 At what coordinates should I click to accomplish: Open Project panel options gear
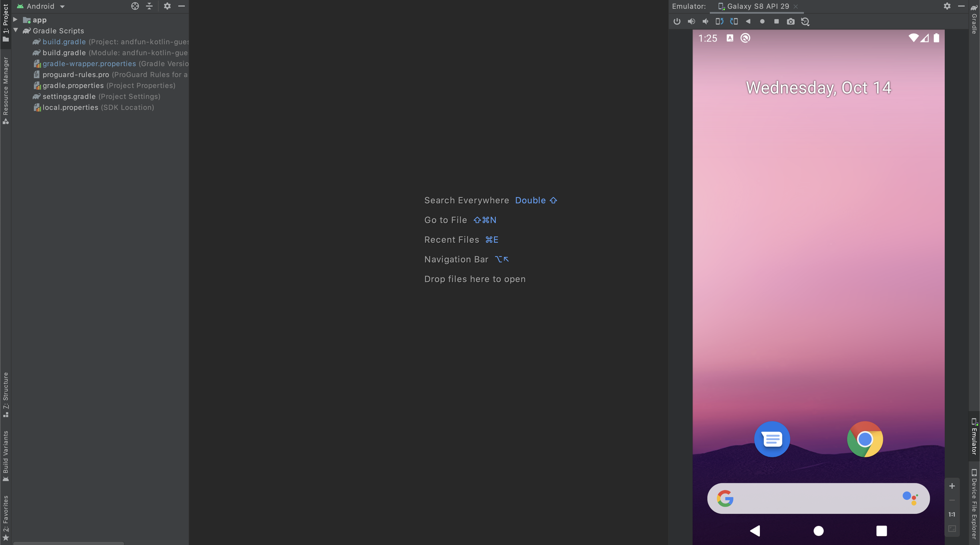167,6
